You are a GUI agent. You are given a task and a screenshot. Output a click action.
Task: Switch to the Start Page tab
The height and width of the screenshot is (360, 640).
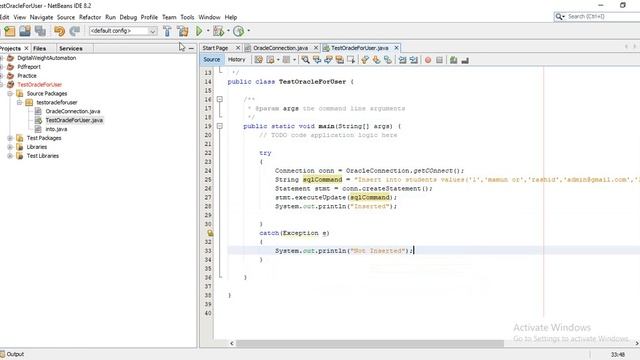[215, 48]
